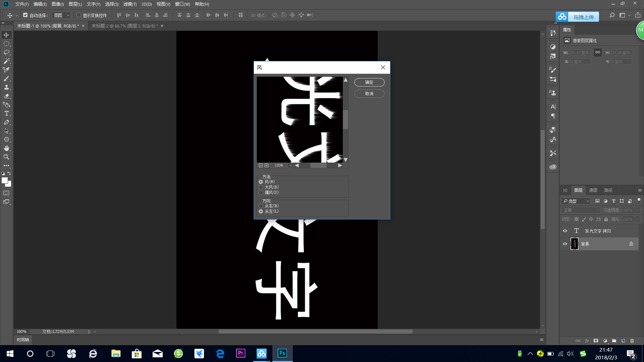Click the 确定 button to apply Wind filter

(x=369, y=82)
